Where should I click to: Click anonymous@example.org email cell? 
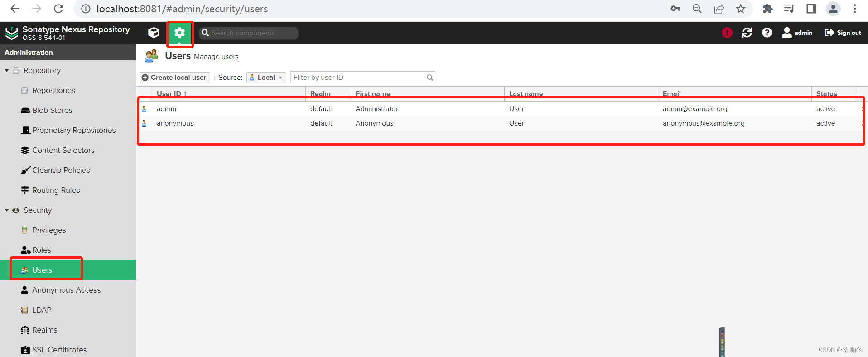coord(704,123)
